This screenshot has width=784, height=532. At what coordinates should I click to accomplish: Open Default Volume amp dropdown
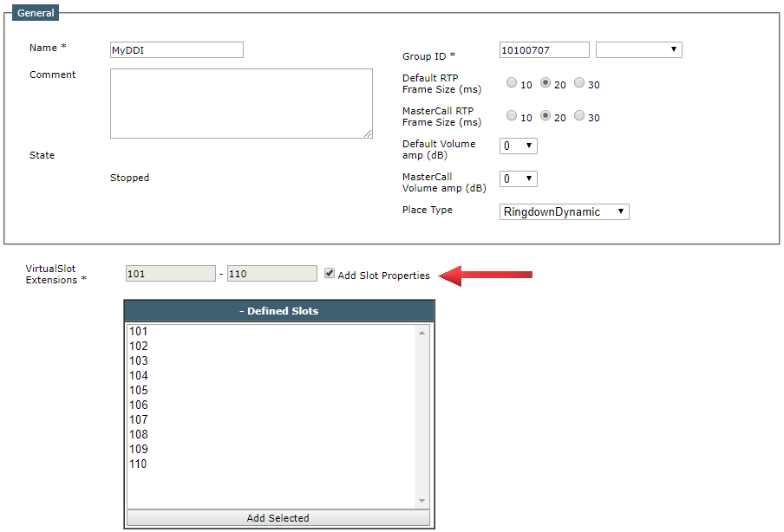click(x=518, y=146)
